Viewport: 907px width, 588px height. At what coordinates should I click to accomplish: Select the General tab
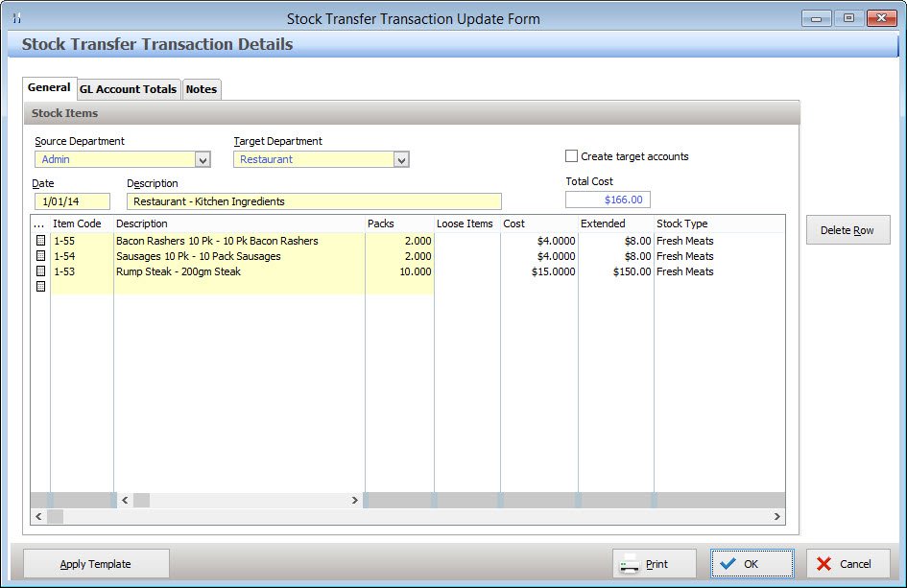[x=49, y=87]
